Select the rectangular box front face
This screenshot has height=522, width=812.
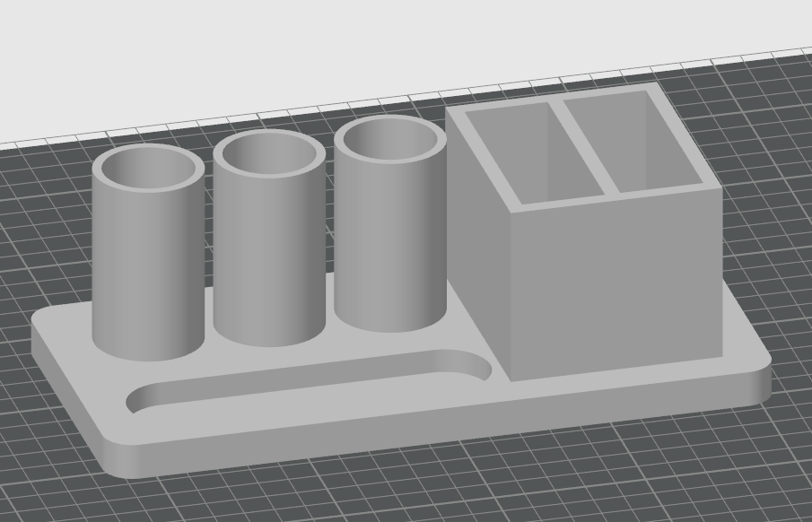point(616,285)
